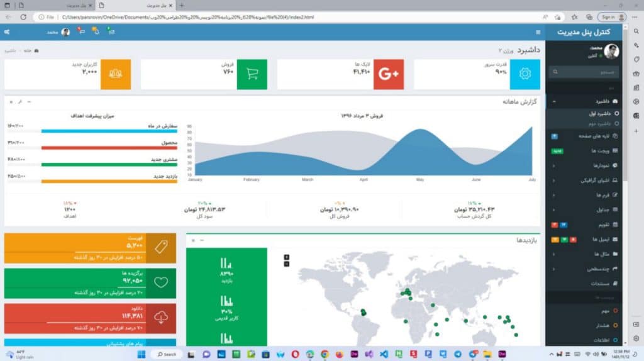The image size is (644, 361).
Task: Click the orange new users tile icon
Action: 116,74
